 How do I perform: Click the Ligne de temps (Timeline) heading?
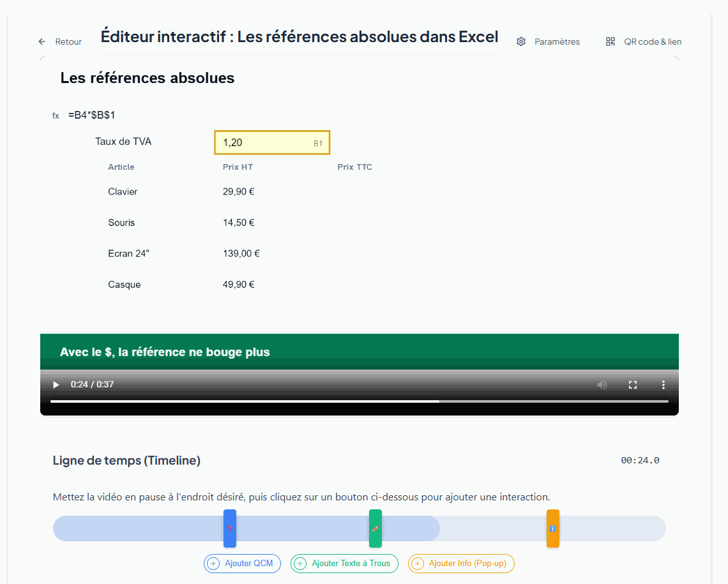tap(126, 461)
